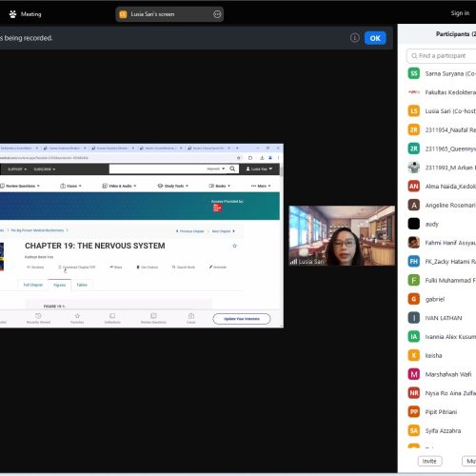Click the Meeting paw icon
Viewport: 476px width, 476px height.
[x=12, y=14]
